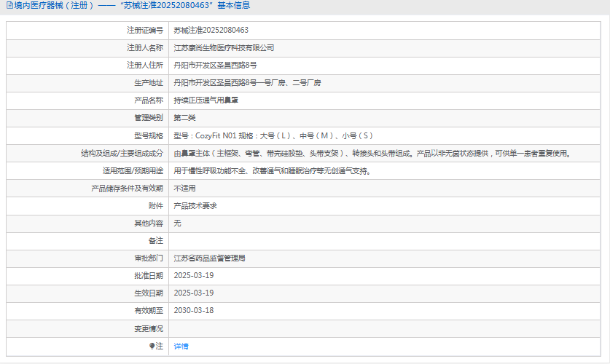Click address value 丹阳市开发区圣昌西路8号

pos(215,66)
